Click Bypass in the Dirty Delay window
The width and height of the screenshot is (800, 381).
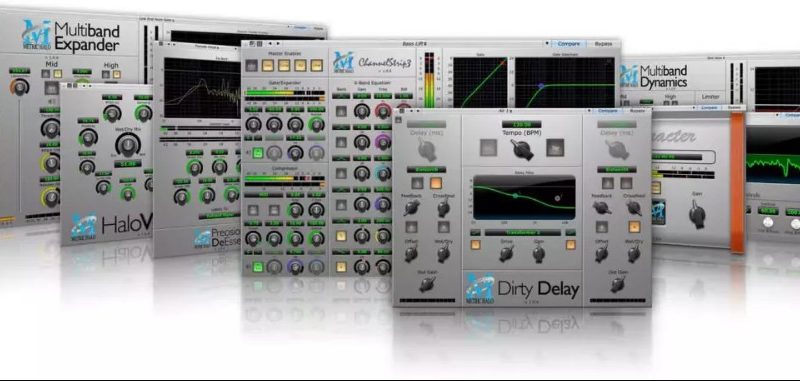tap(636, 111)
